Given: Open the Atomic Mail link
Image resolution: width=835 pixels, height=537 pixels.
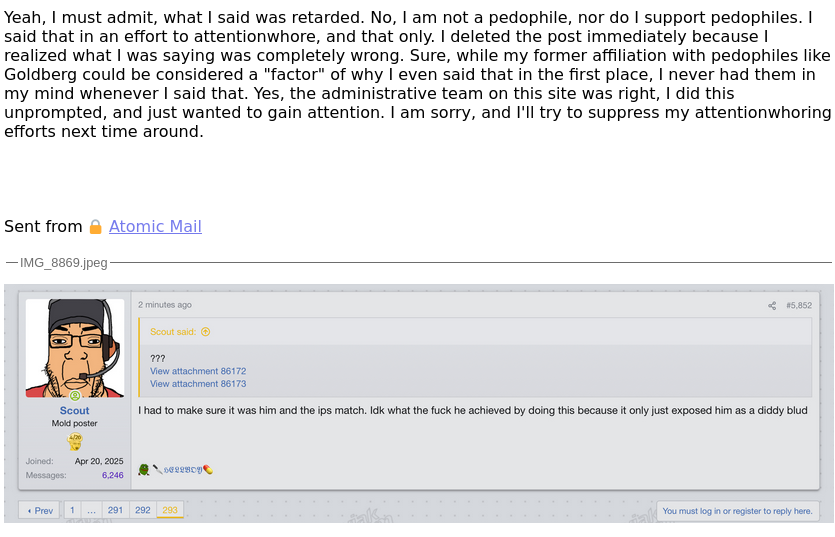Looking at the screenshot, I should pos(155,227).
